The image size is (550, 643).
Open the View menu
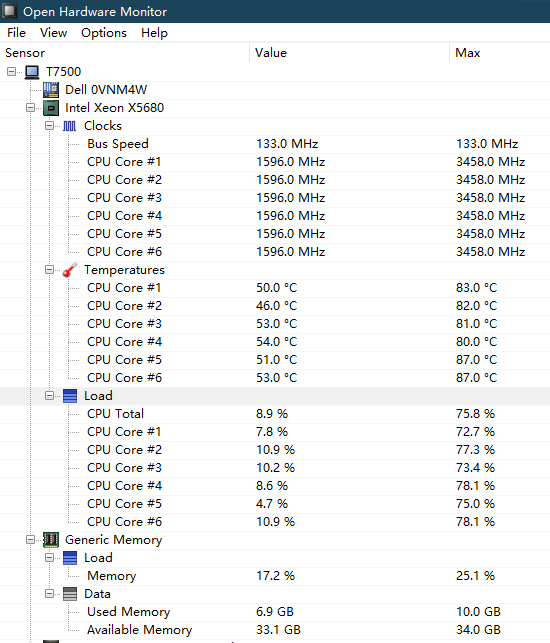53,33
